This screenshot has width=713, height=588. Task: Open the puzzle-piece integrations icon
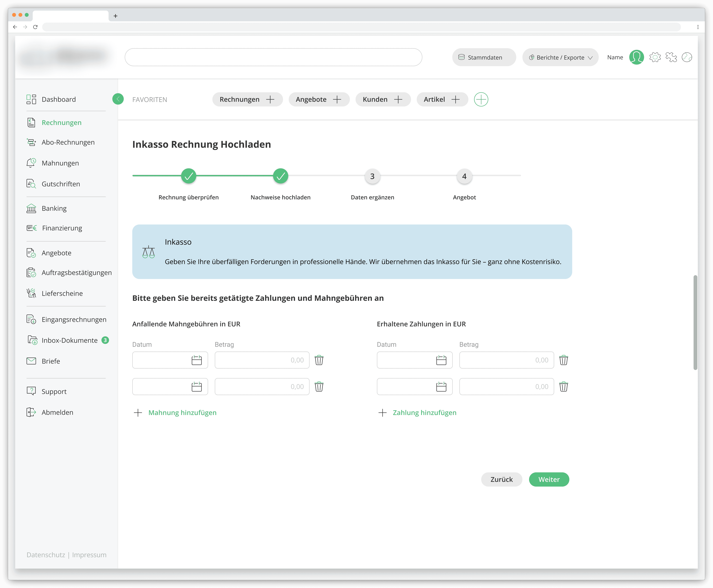coord(671,57)
